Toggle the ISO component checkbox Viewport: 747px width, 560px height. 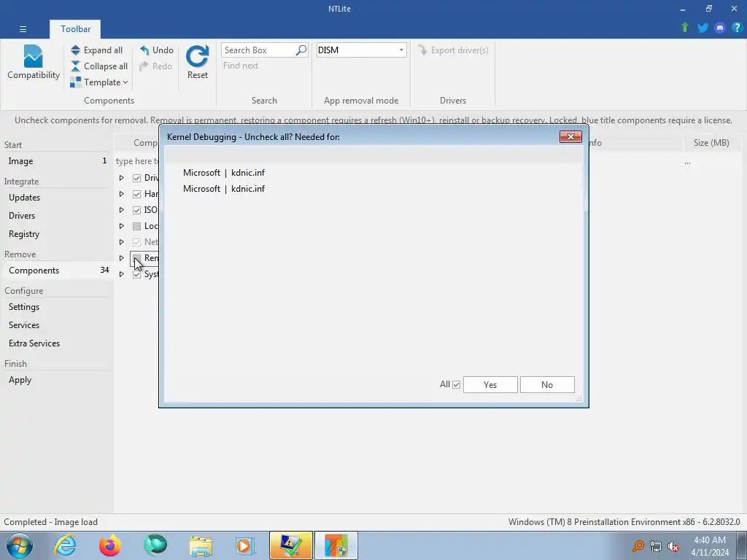tap(136, 210)
